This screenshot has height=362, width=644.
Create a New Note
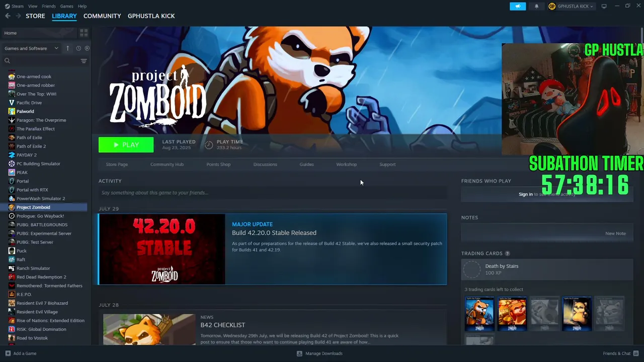click(x=615, y=233)
